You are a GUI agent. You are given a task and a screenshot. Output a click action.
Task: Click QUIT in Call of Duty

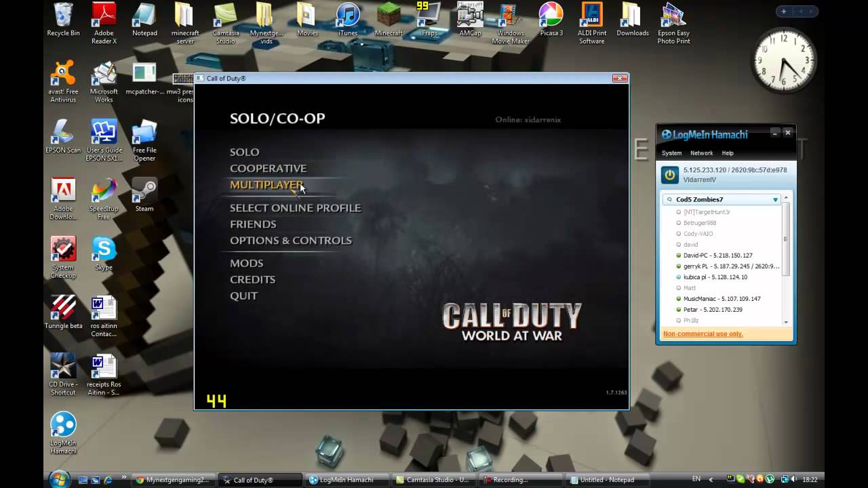[x=243, y=296]
